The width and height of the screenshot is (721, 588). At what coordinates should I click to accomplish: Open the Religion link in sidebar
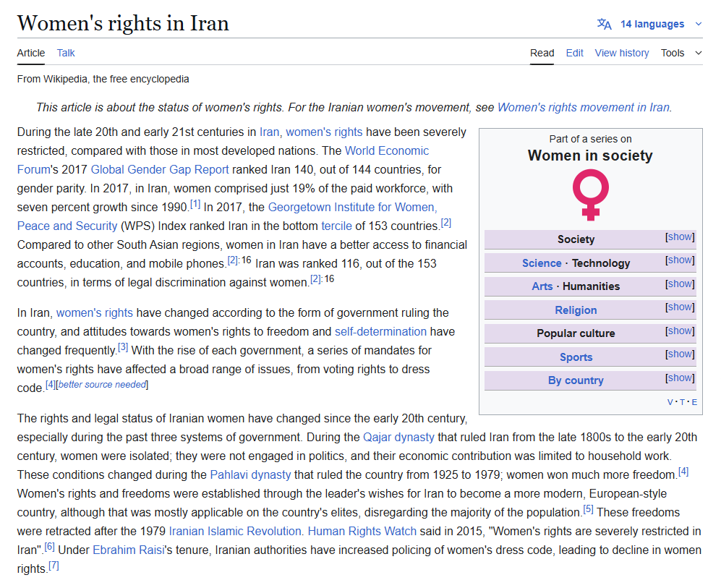tap(576, 310)
